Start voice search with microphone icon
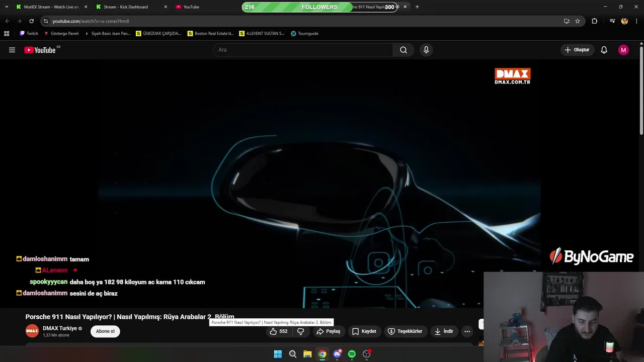 point(426,50)
